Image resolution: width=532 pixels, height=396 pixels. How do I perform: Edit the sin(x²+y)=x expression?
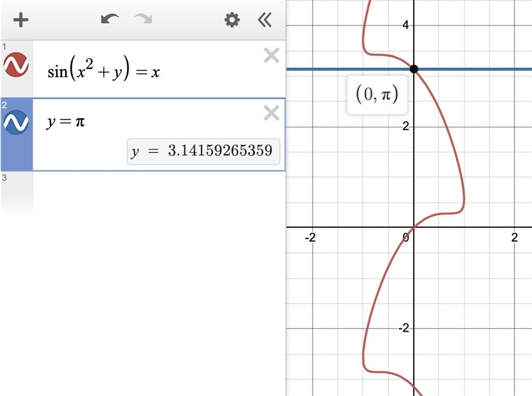point(104,69)
